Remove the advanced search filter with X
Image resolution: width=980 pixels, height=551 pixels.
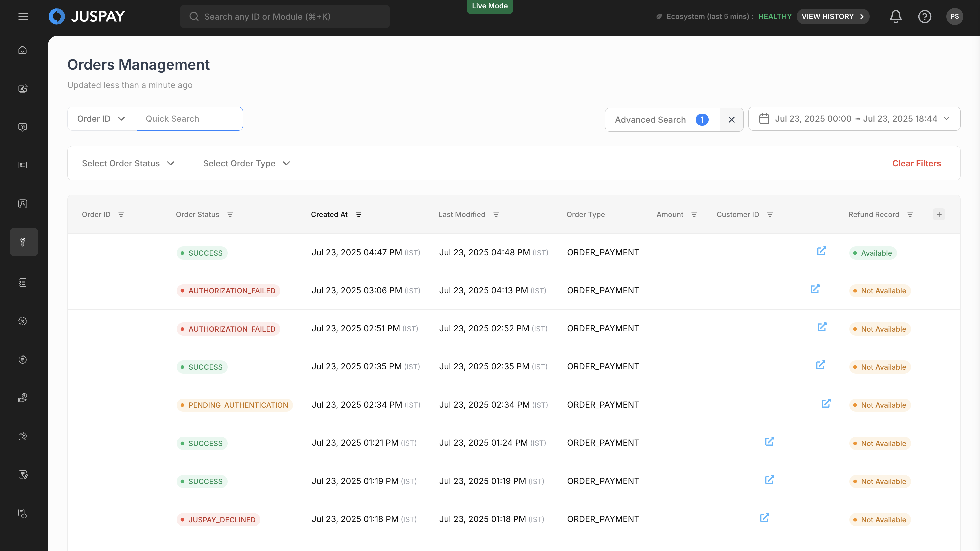point(731,119)
